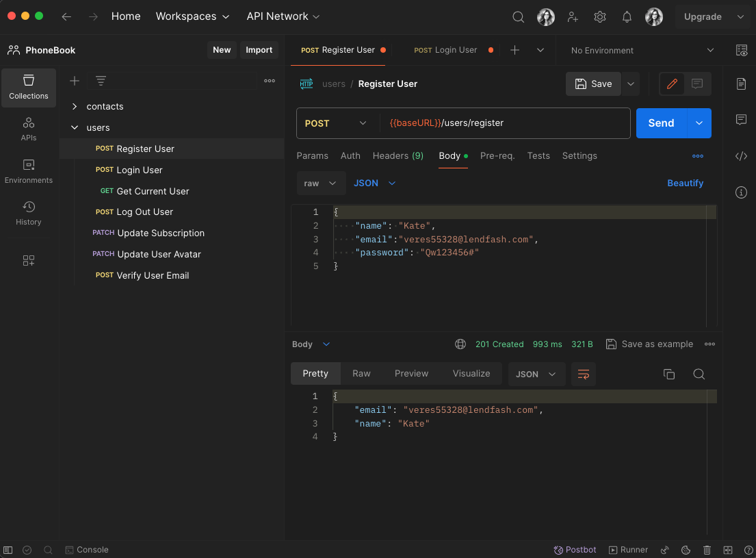Click the invite people icon
The image size is (756, 558).
click(x=573, y=17)
